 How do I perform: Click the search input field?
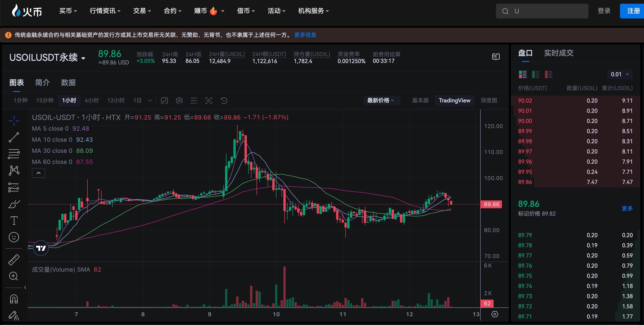coord(542,11)
